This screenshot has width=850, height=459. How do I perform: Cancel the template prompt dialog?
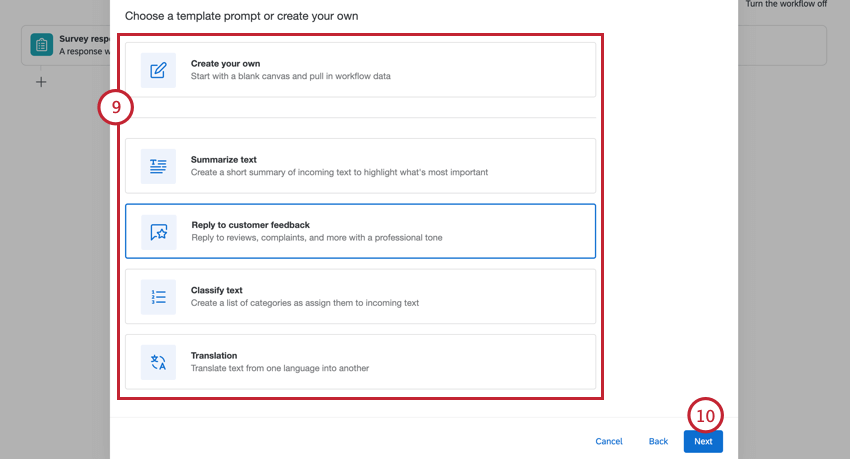(609, 441)
